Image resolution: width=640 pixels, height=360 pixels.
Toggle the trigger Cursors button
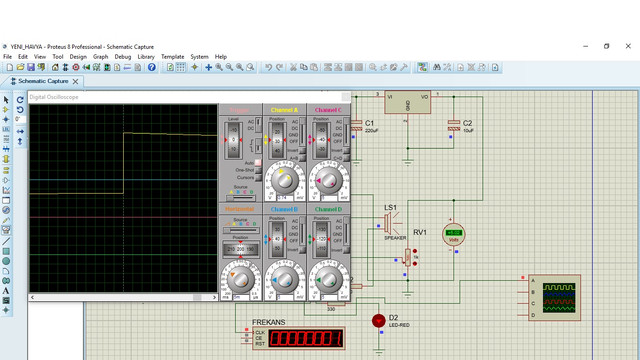point(258,178)
